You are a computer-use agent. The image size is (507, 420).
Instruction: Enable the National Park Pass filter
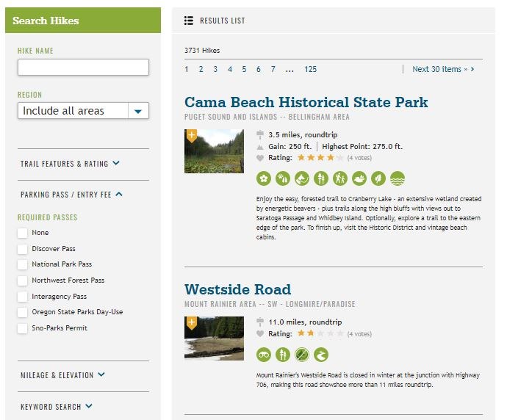23,264
